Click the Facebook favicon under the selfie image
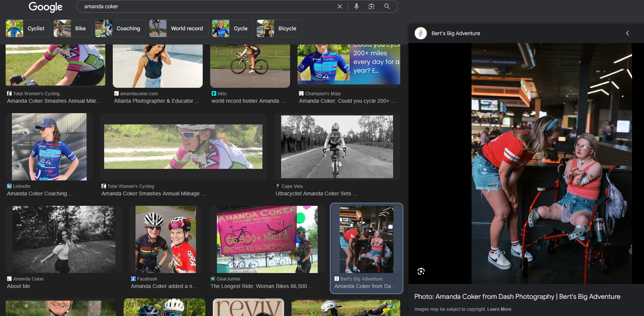 (133, 279)
